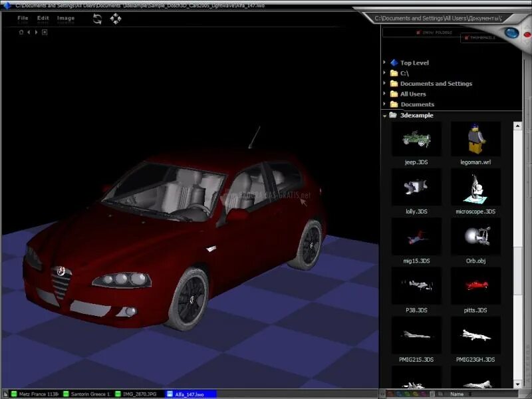Image resolution: width=532 pixels, height=399 pixels.
Task: Click the square slideshow icon beside arrows
Action: [x=45, y=32]
